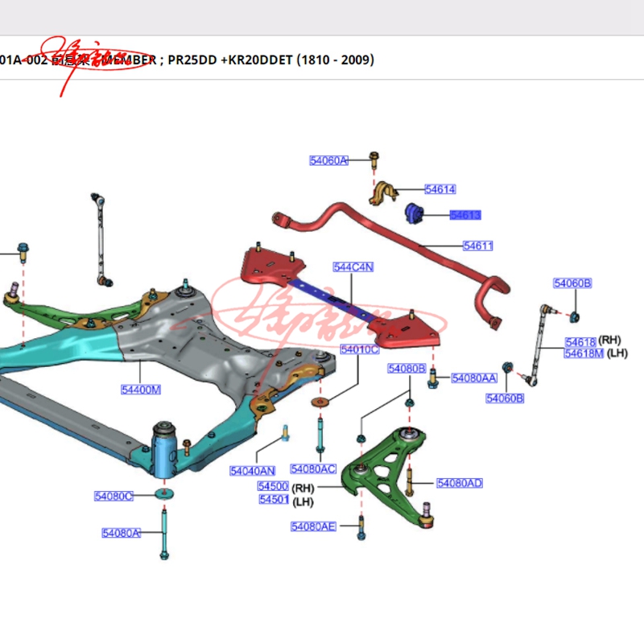Screen dimensions: 644x644
Task: Open part label 54080AD
Action: point(460,484)
